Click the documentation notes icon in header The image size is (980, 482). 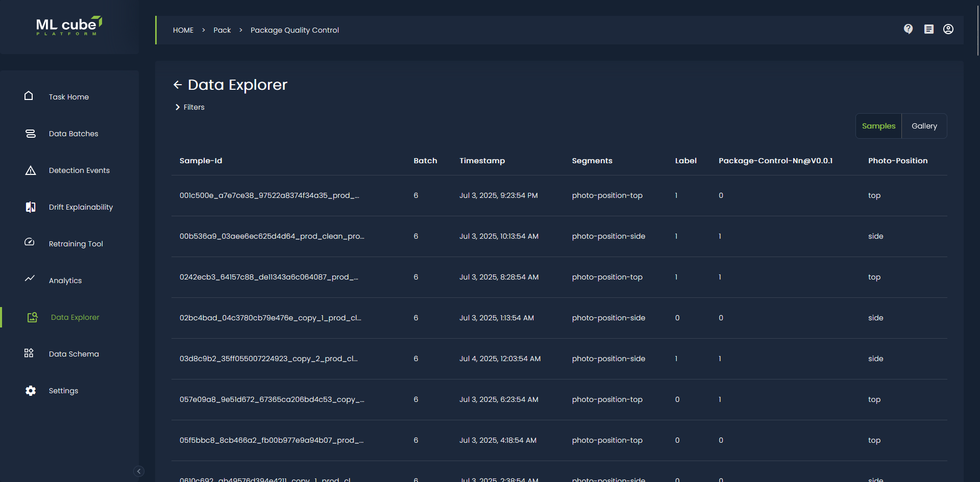point(928,29)
